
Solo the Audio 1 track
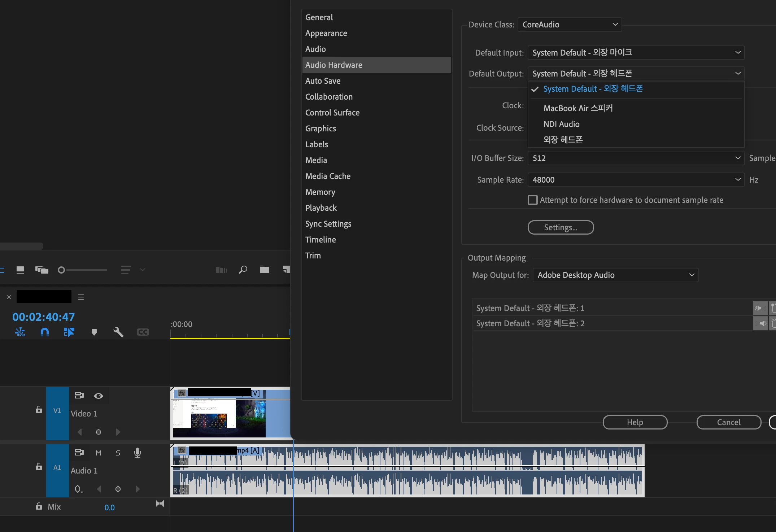click(118, 453)
